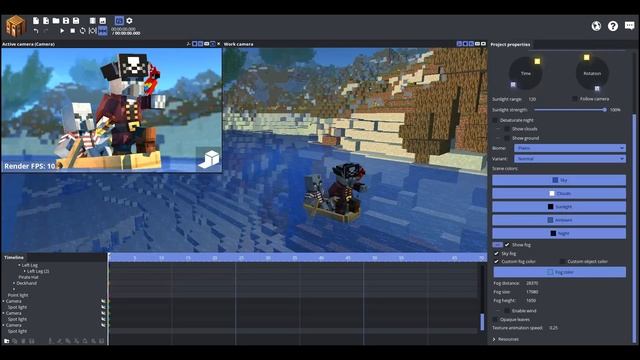This screenshot has width=640, height=360.
Task: Click the Fog distance value field
Action: [x=532, y=283]
